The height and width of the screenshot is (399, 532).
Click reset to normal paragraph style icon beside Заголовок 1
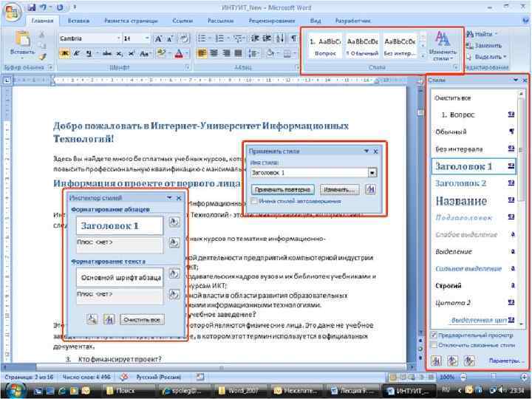tap(174, 222)
